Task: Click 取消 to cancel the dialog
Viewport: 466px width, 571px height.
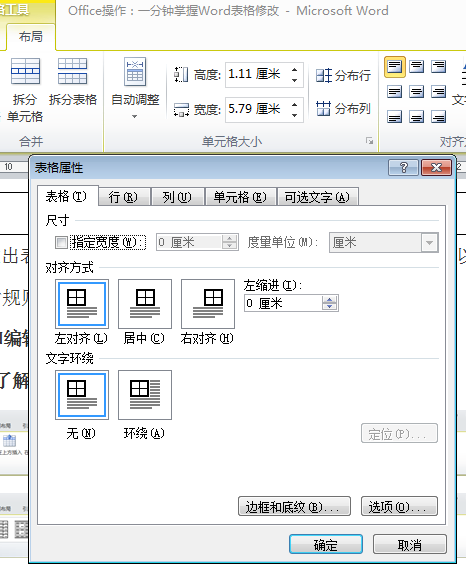Action: [x=410, y=544]
